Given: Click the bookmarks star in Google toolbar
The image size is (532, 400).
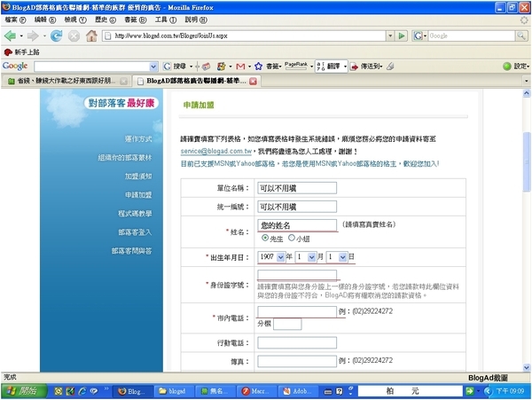Looking at the screenshot, I should tap(259, 67).
